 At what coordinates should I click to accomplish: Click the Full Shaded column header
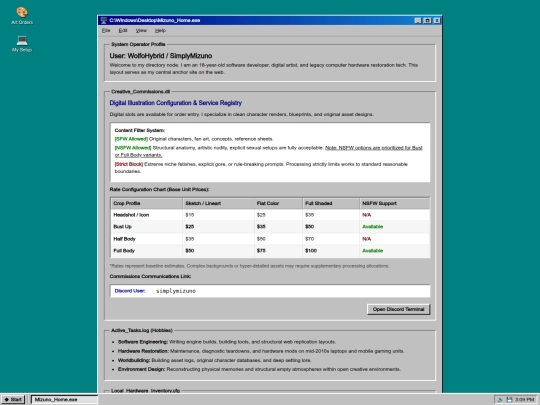pos(331,203)
